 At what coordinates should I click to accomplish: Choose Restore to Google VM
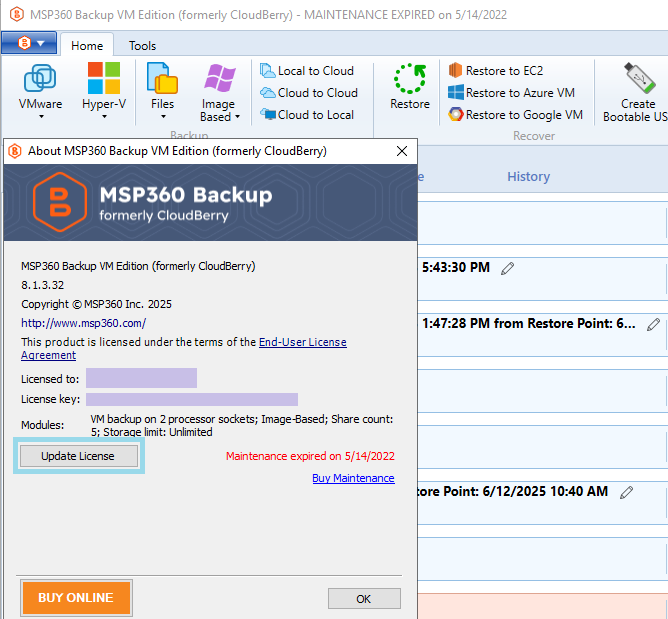pyautogui.click(x=515, y=115)
